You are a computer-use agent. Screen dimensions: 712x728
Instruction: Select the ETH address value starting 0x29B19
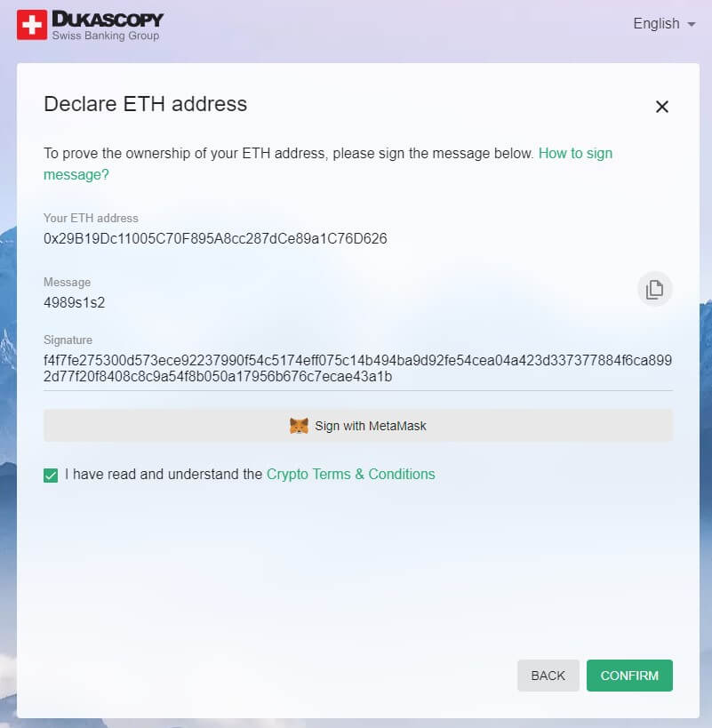tap(215, 238)
